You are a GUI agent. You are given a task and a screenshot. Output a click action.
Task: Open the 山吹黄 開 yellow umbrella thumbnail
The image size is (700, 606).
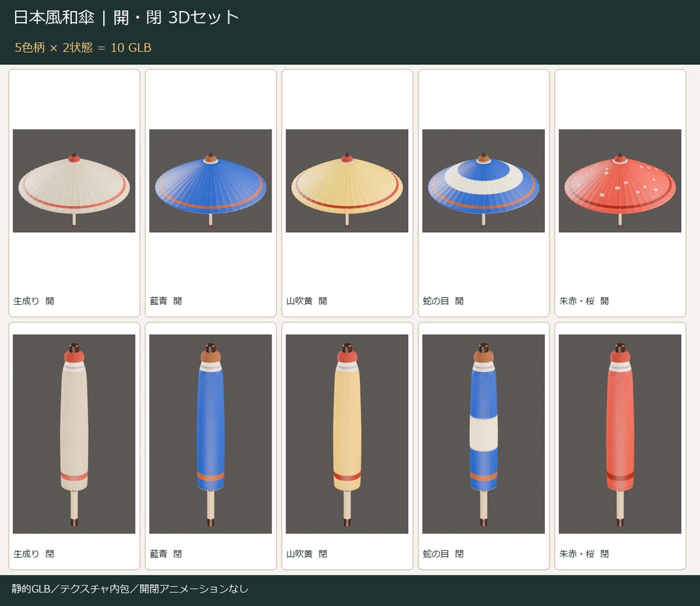(x=347, y=181)
